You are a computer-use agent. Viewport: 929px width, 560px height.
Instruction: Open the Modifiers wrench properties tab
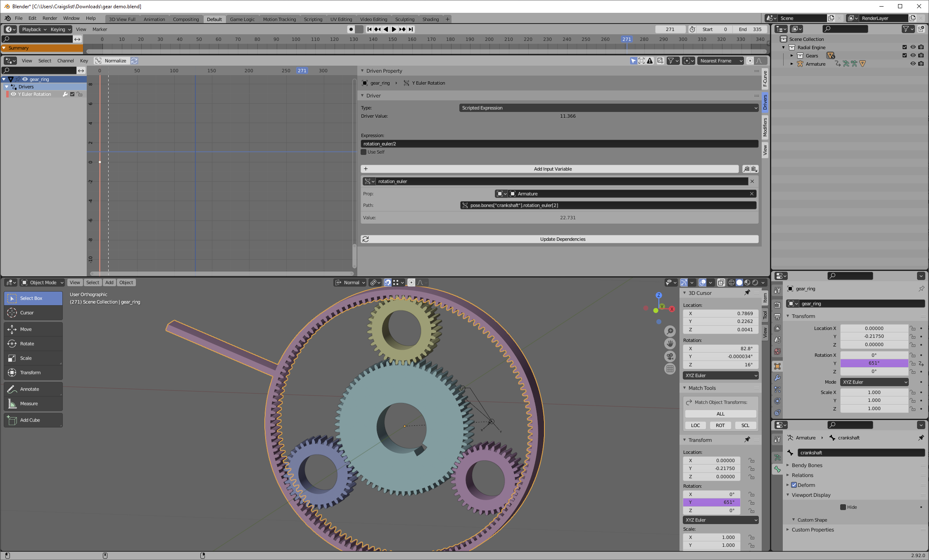777,378
